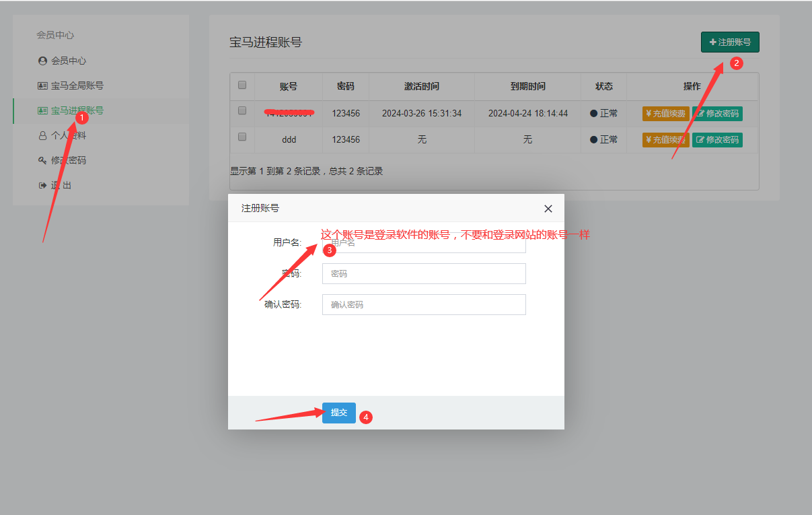Click the 激活时间 column header
The height and width of the screenshot is (515, 812).
(x=422, y=86)
